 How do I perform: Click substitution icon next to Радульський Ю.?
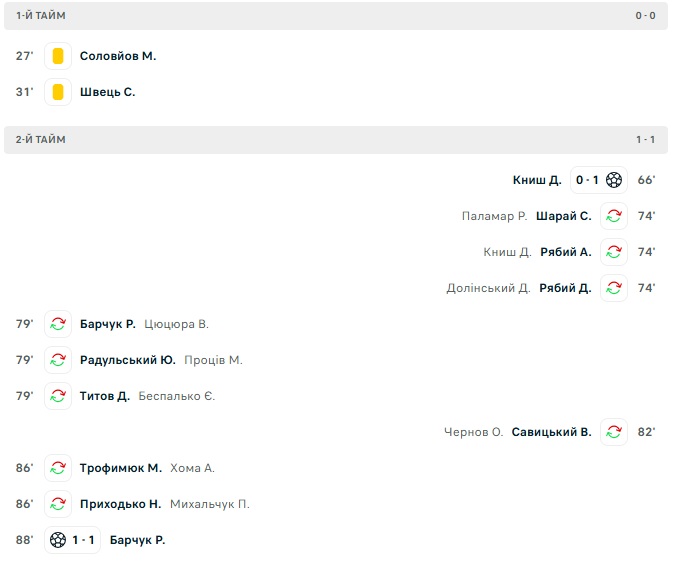(x=58, y=360)
